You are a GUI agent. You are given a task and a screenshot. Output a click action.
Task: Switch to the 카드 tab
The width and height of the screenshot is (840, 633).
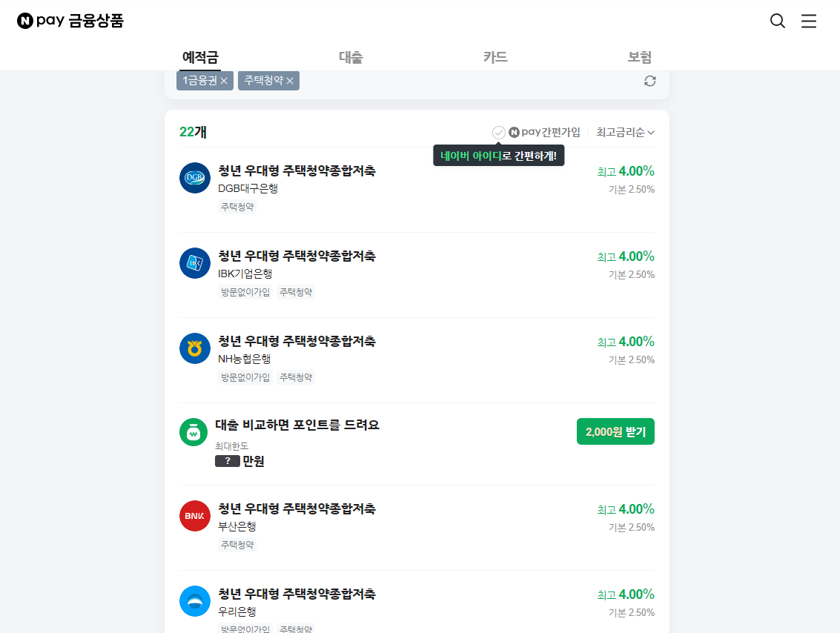[x=495, y=56]
